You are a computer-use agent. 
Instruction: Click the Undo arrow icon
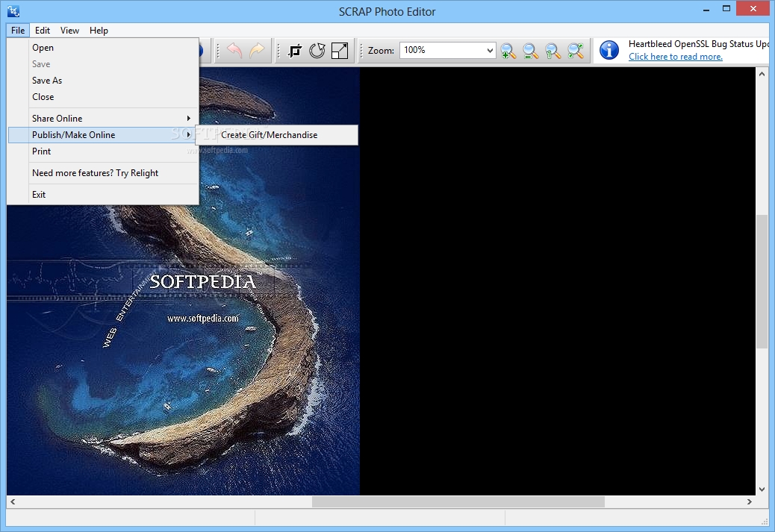pos(234,51)
